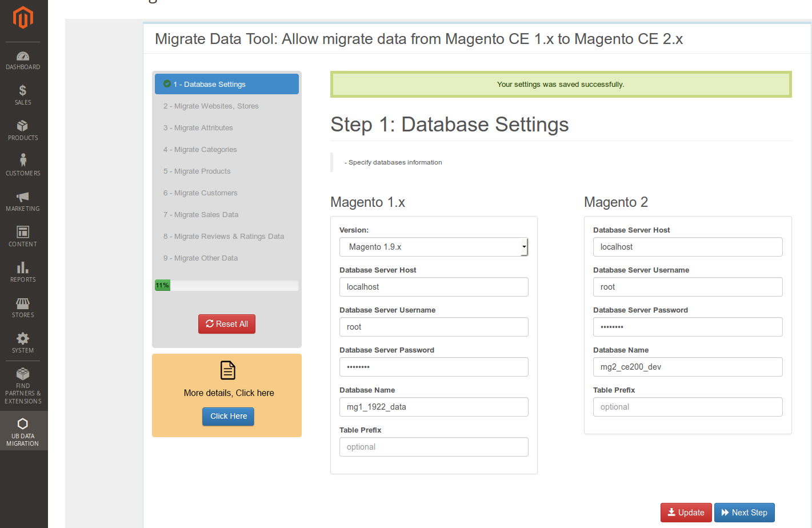
Task: Open the Dashboard sidebar icon
Action: click(23, 56)
